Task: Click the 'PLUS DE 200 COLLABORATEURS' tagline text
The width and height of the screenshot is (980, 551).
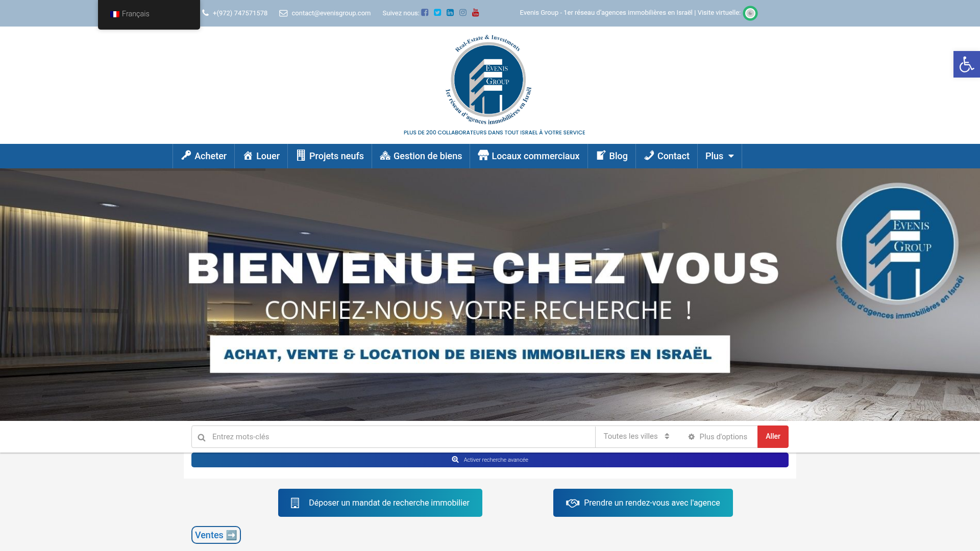Action: click(494, 133)
